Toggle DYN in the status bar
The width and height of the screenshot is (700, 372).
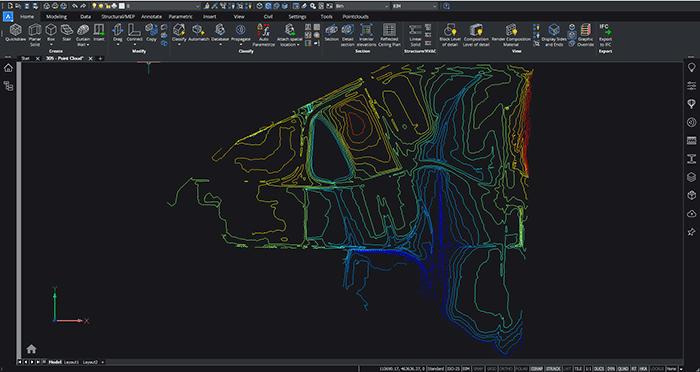click(x=610, y=369)
